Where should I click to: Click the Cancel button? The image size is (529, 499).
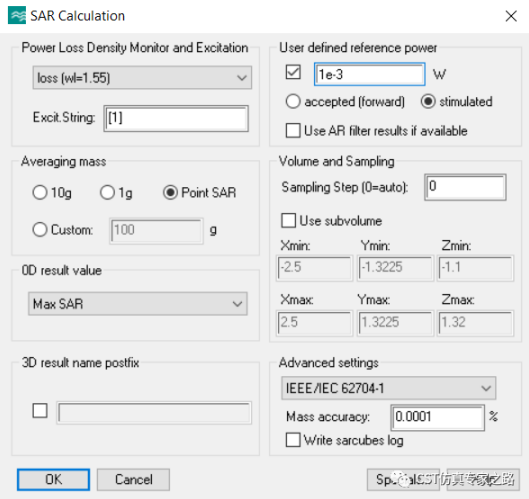pos(133,479)
